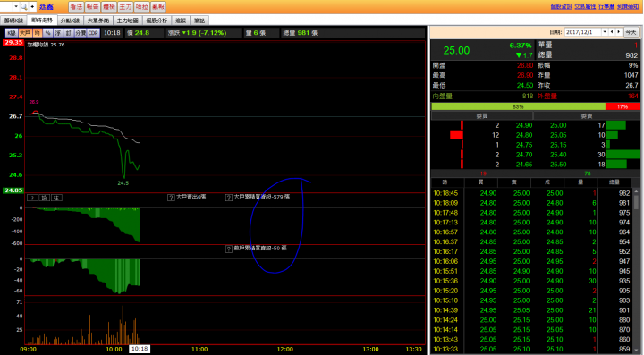The width and height of the screenshot is (644, 355).
Task: Expand the date picker dropdown arrow
Action: pyautogui.click(x=605, y=32)
